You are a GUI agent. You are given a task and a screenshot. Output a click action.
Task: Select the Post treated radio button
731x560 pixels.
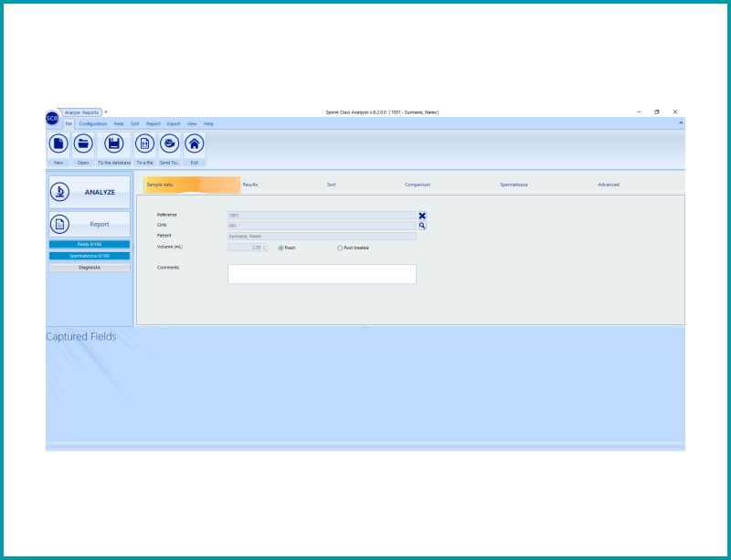pos(340,248)
